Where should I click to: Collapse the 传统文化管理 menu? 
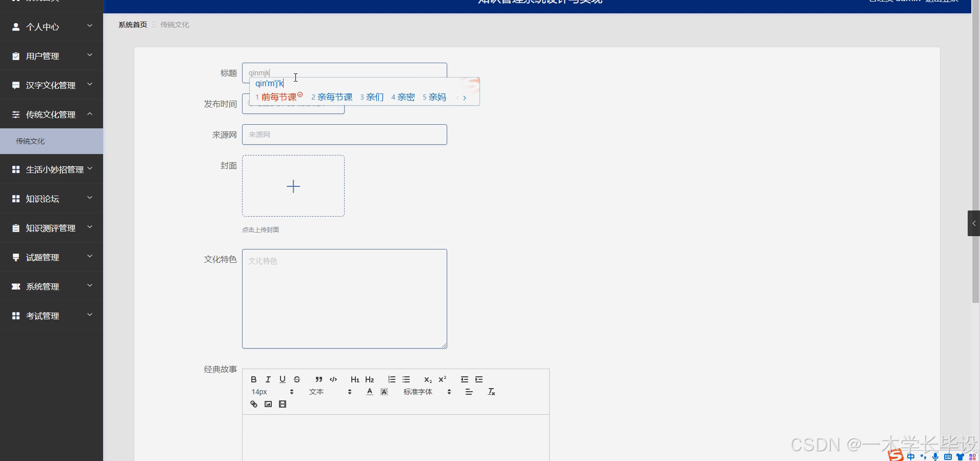(51, 114)
